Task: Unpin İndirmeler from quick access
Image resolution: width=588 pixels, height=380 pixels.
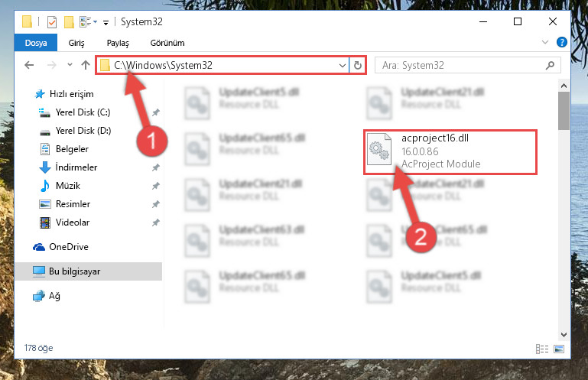Action: point(156,167)
